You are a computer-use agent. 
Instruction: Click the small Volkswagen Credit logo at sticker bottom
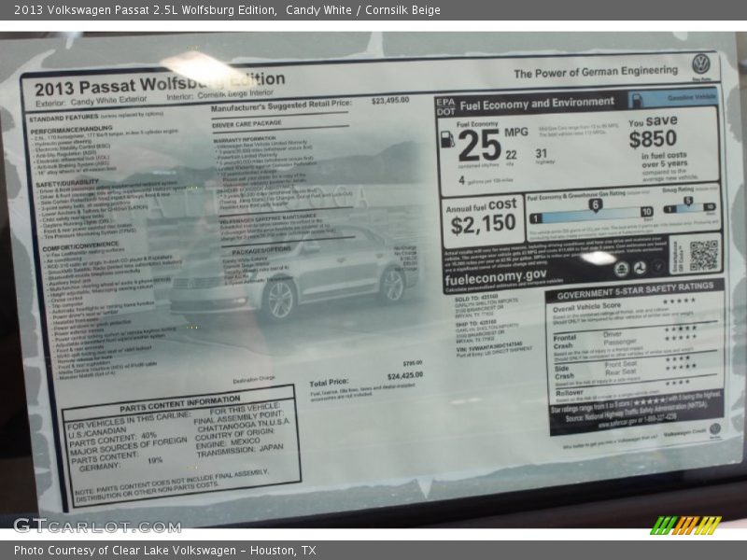[x=714, y=428]
